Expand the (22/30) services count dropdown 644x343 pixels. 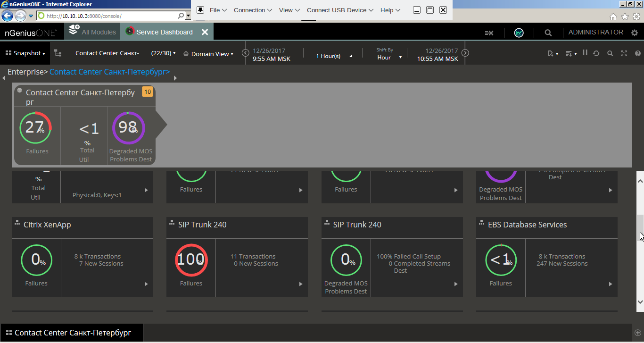click(x=163, y=53)
